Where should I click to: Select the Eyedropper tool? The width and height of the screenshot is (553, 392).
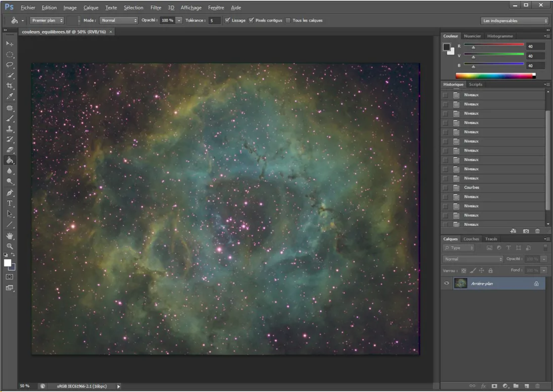[10, 96]
